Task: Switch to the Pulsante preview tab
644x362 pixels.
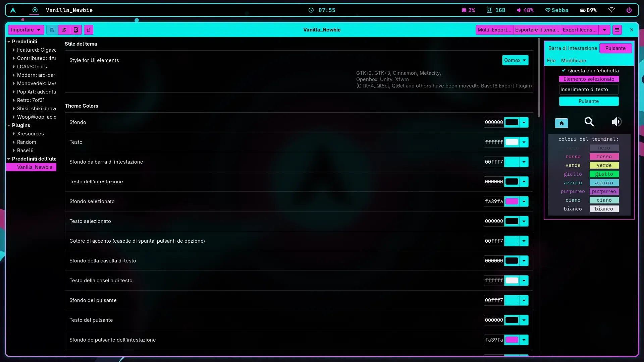Action: click(x=615, y=48)
